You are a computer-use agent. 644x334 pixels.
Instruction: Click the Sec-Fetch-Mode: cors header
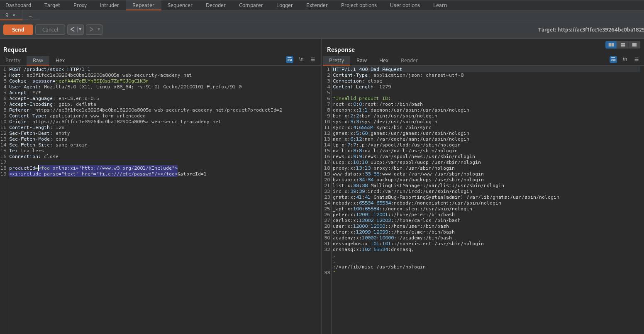pyautogui.click(x=38, y=139)
